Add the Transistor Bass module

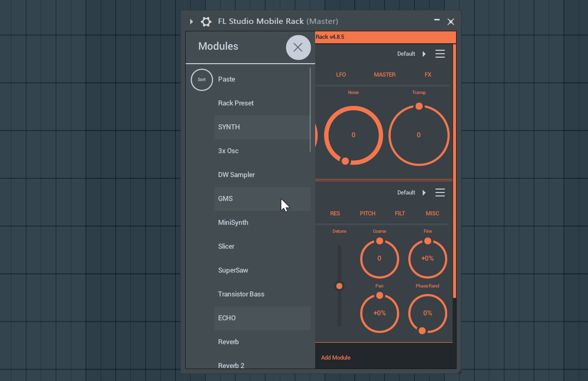coord(241,294)
